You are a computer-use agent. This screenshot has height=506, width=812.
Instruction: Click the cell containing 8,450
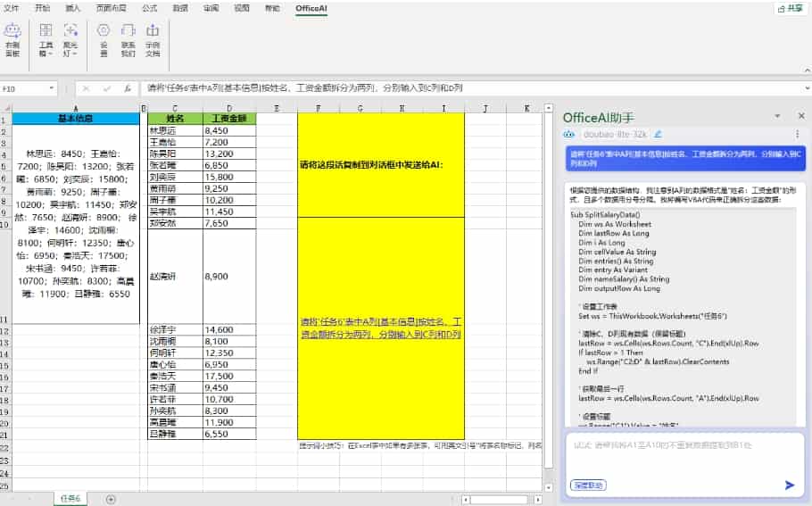pyautogui.click(x=229, y=130)
